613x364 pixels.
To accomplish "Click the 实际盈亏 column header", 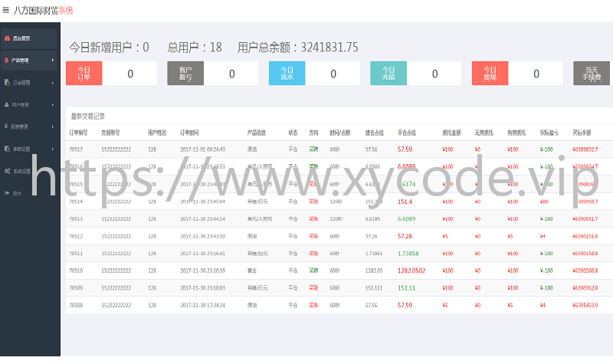I will (549, 133).
